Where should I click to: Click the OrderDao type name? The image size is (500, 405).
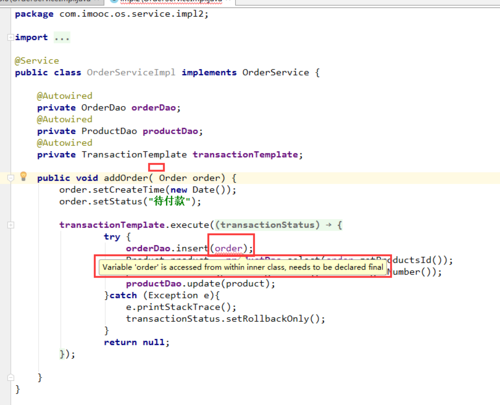click(104, 108)
